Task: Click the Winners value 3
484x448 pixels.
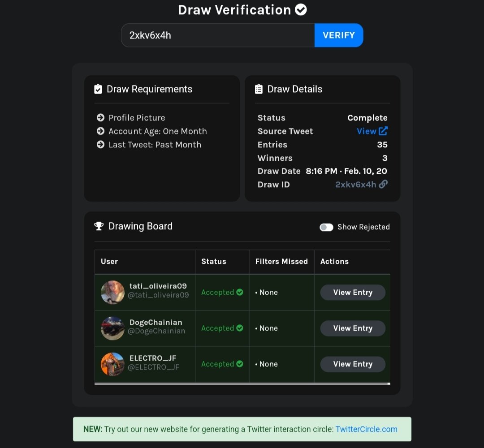Action: (x=385, y=158)
